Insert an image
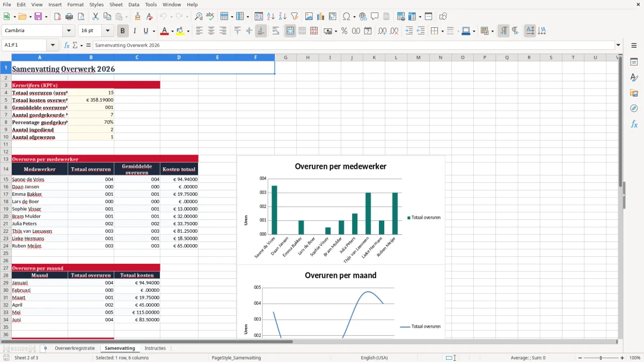 (309, 17)
